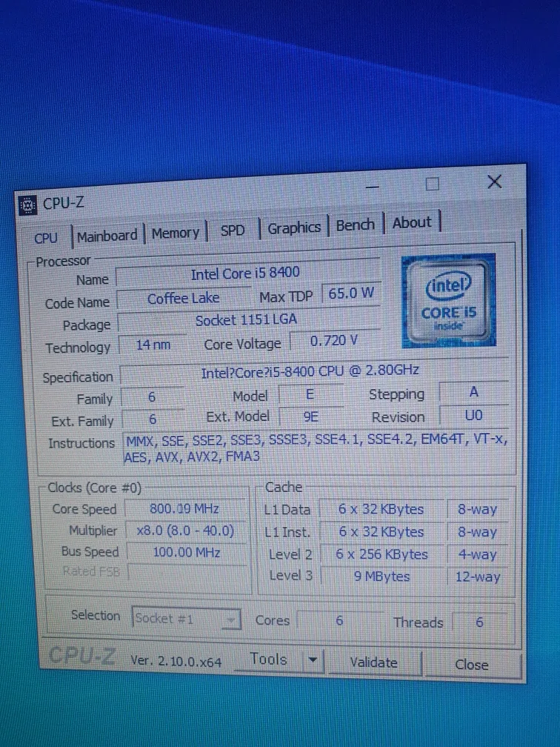
Task: Click the CPU-Z title bar app icon
Action: (x=27, y=205)
